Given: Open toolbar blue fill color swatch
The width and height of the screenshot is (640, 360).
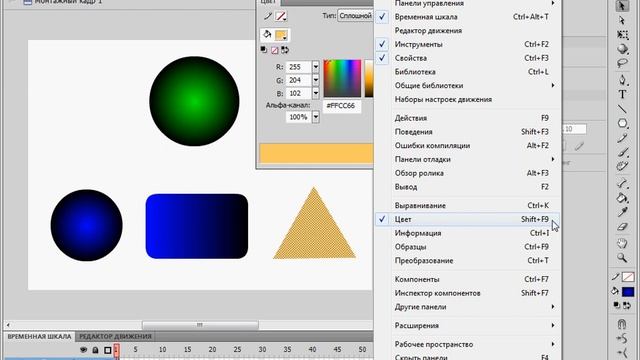Looking at the screenshot, I should click(x=628, y=291).
